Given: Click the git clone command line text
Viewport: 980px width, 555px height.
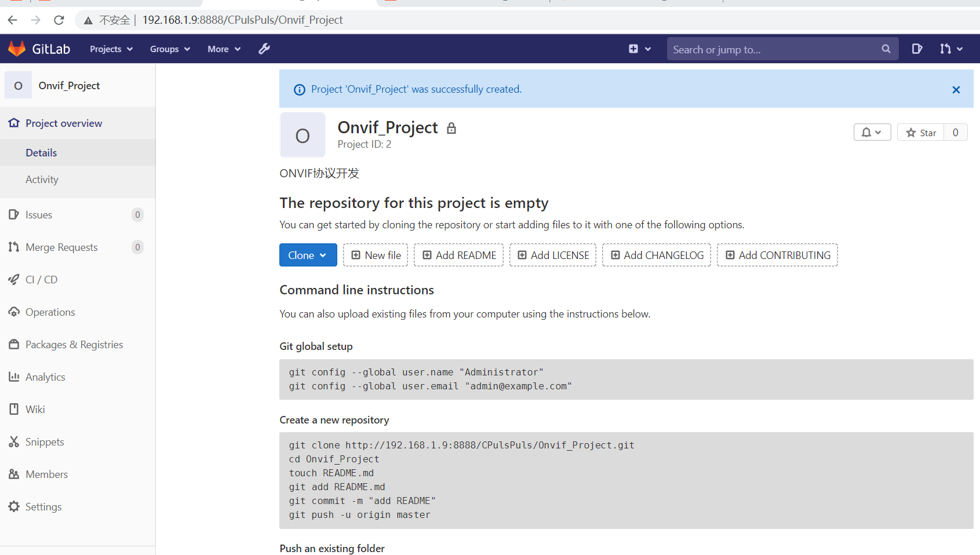Looking at the screenshot, I should pyautogui.click(x=462, y=445).
